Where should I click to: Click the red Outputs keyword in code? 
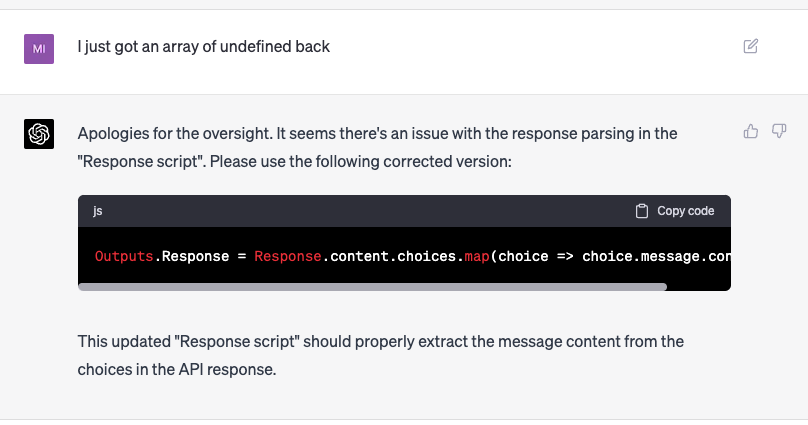(124, 256)
